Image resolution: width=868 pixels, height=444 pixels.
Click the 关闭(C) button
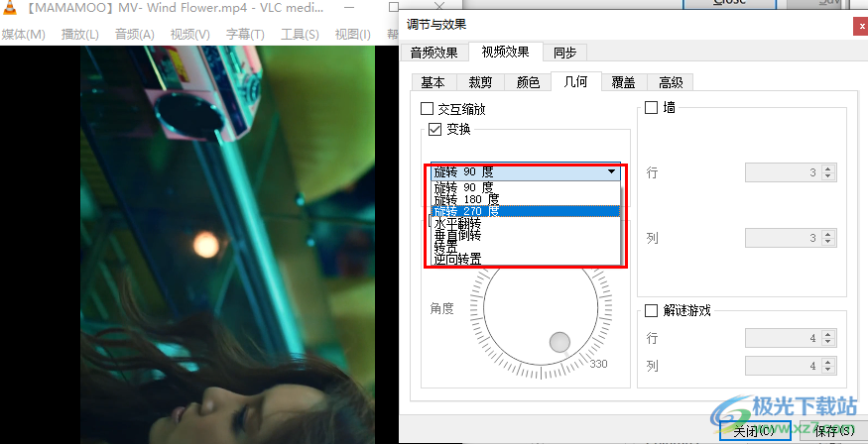tap(755, 431)
